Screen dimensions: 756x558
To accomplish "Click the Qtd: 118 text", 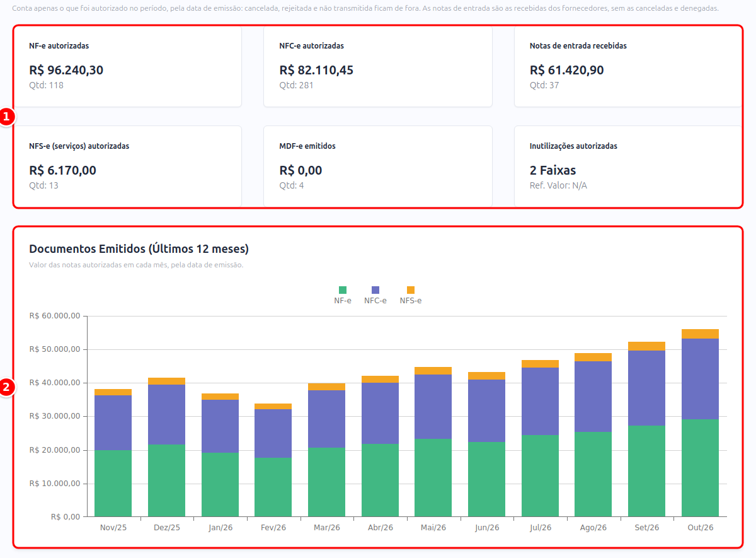I will click(46, 85).
